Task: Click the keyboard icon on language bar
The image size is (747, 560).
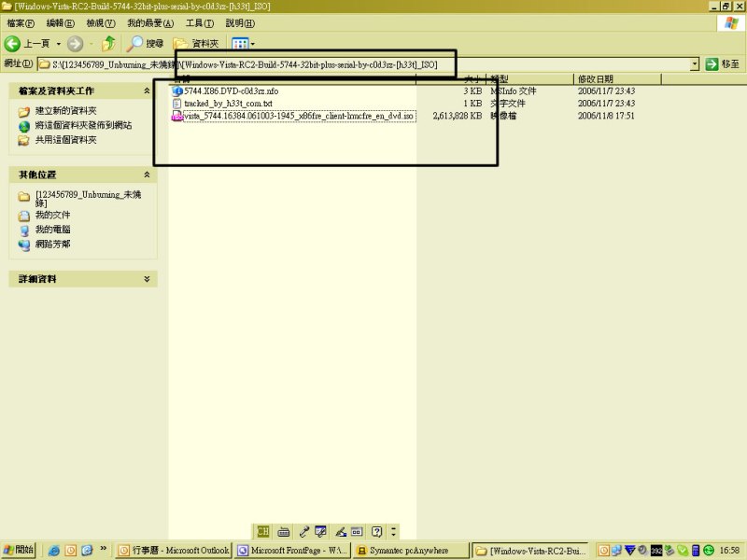Action: [284, 531]
